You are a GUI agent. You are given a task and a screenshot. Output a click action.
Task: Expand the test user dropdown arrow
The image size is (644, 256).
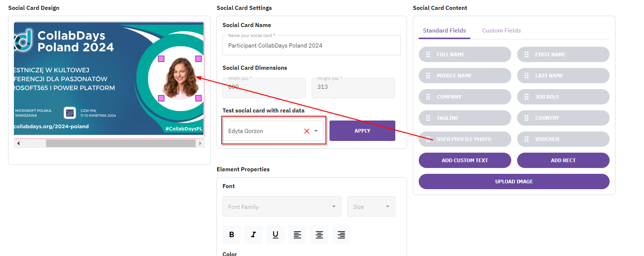[316, 131]
